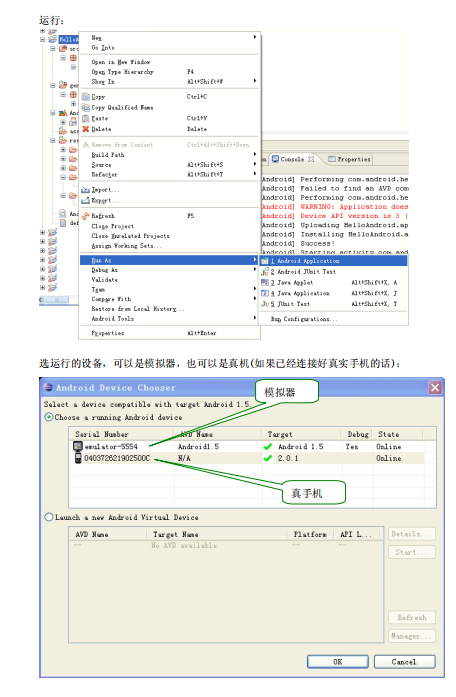This screenshot has width=456, height=697.
Task: Click the Properties tab icon
Action: click(x=332, y=159)
